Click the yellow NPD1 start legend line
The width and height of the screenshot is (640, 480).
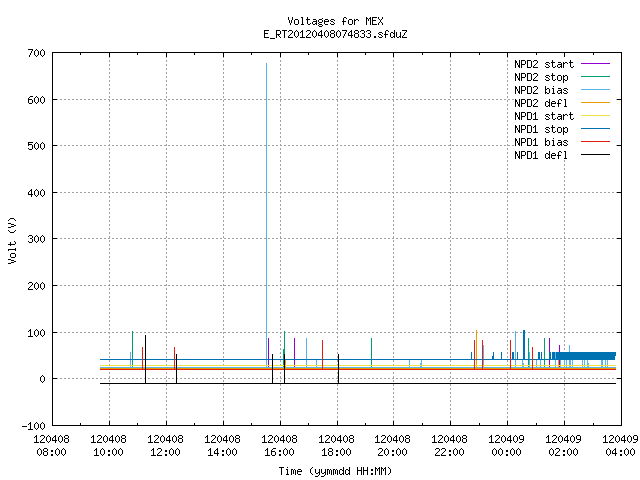click(x=596, y=116)
